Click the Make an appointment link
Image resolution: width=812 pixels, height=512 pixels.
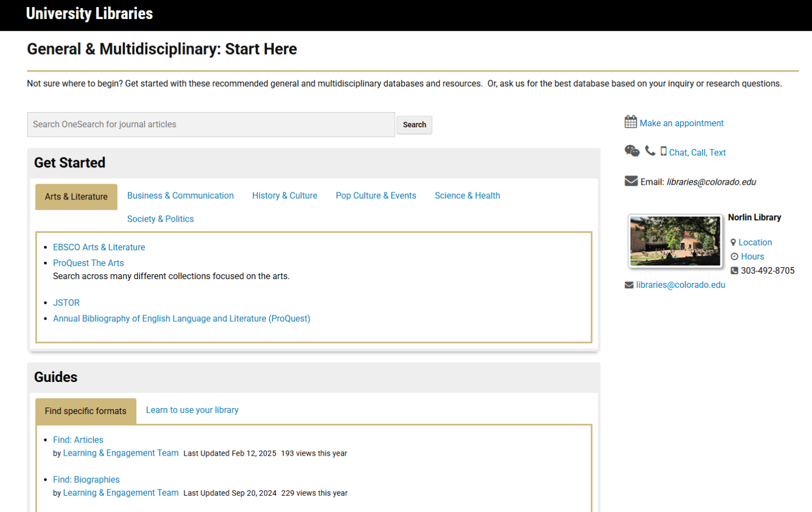pyautogui.click(x=682, y=123)
